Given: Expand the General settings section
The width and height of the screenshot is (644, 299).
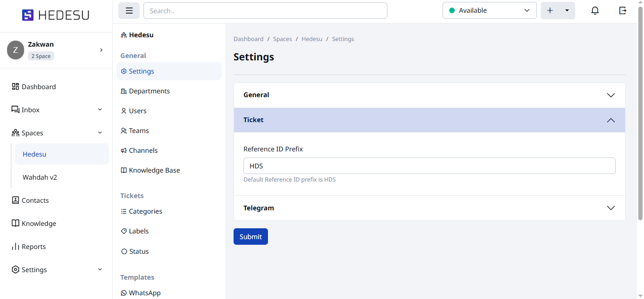Looking at the screenshot, I should tap(429, 95).
